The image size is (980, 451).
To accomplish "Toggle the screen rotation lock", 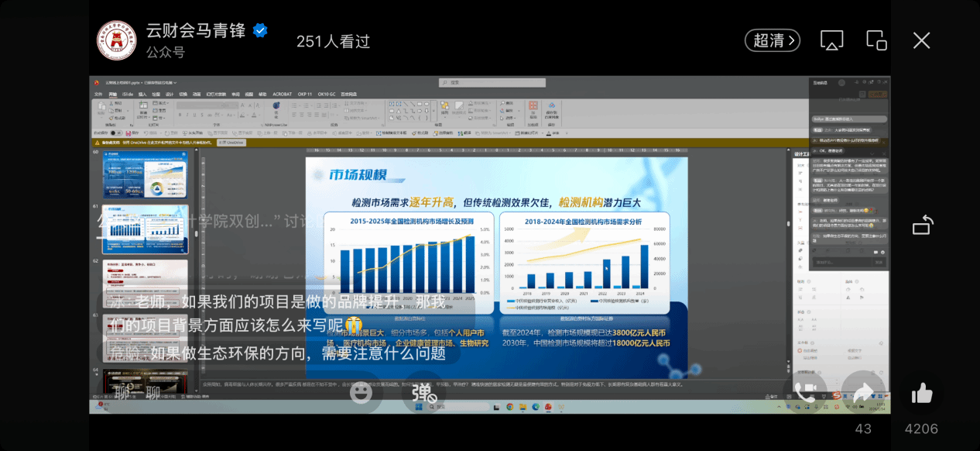I will [923, 225].
